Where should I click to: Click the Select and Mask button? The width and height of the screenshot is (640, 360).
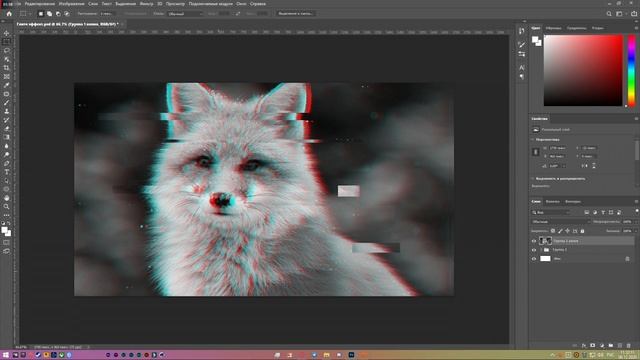(295, 13)
